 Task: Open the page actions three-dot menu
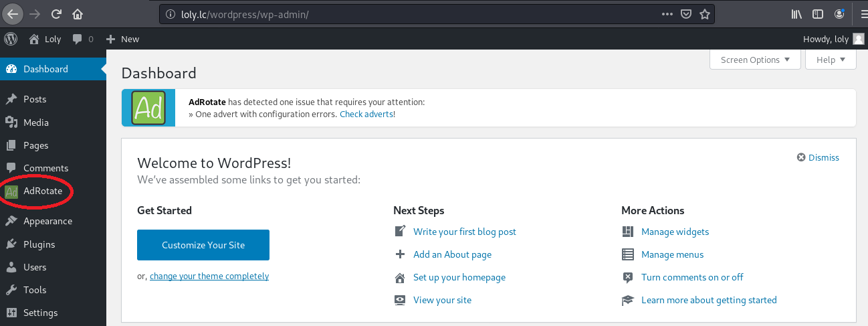pos(667,13)
